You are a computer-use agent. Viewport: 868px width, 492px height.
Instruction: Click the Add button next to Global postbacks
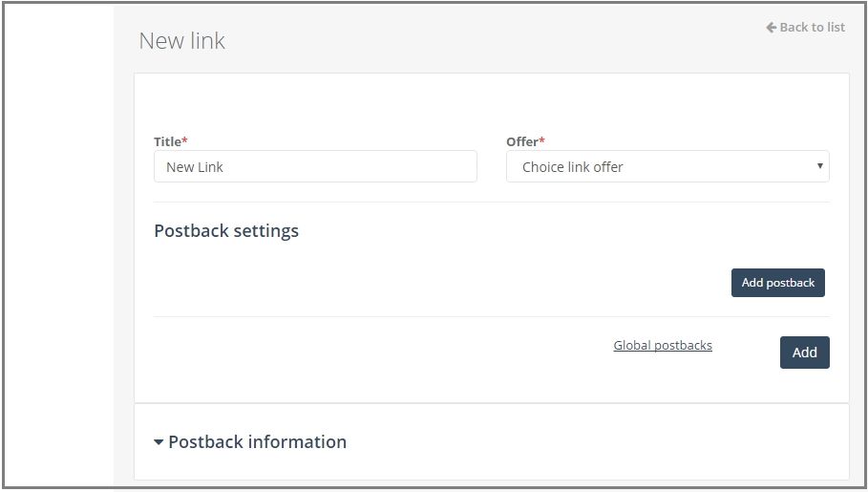[804, 353]
